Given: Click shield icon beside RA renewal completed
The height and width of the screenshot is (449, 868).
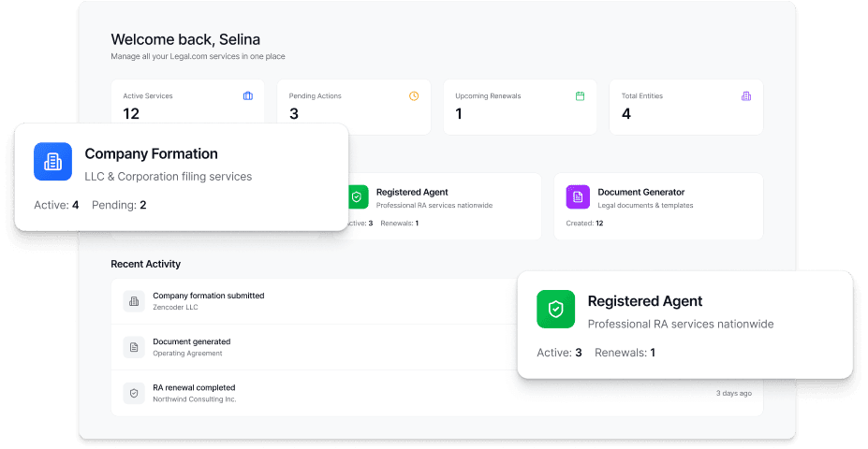Looking at the screenshot, I should [x=134, y=393].
